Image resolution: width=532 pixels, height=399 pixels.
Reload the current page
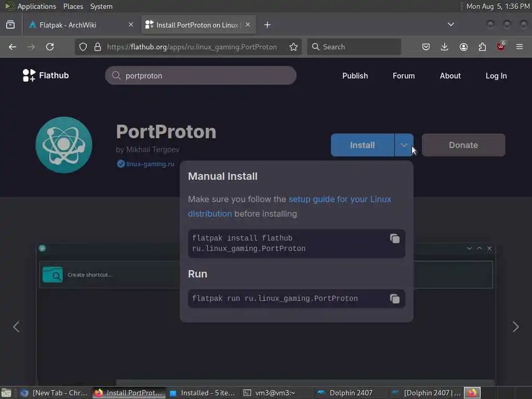pyautogui.click(x=50, y=47)
